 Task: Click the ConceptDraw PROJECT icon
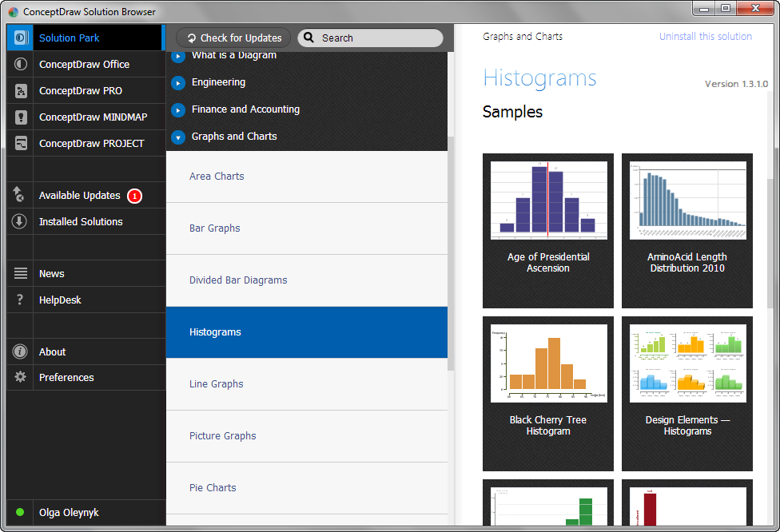point(21,144)
